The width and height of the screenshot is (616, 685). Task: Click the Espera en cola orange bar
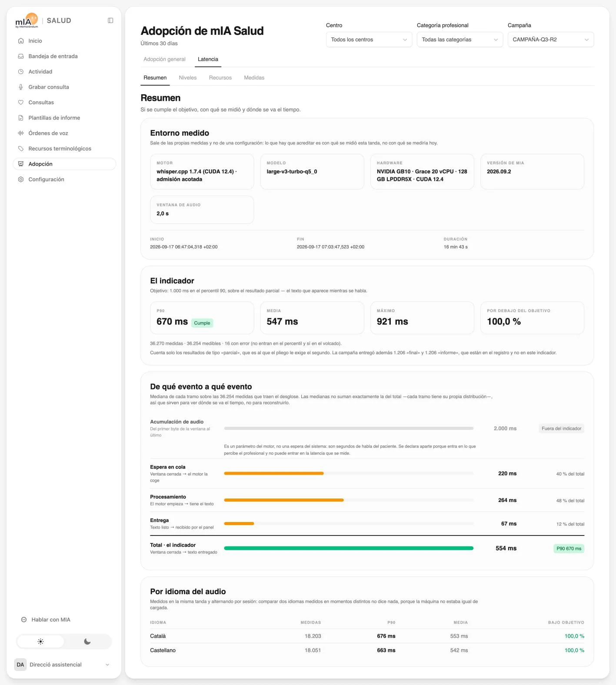click(x=274, y=473)
